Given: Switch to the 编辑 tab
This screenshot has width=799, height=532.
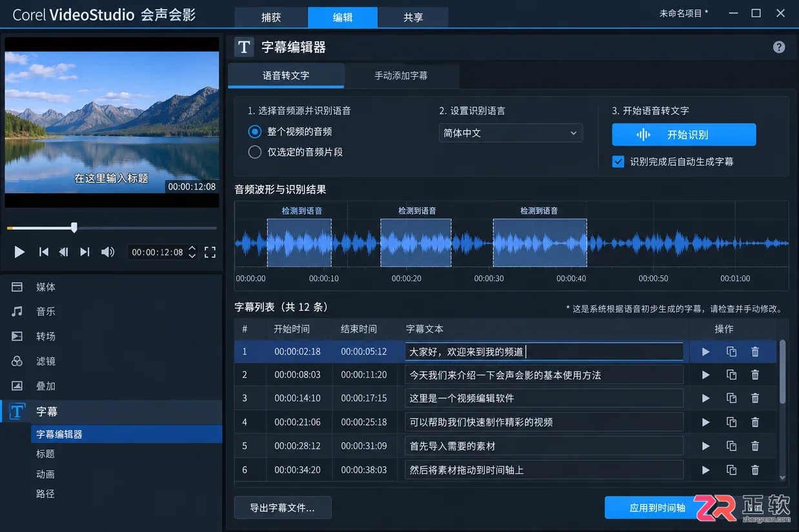Looking at the screenshot, I should pos(343,17).
